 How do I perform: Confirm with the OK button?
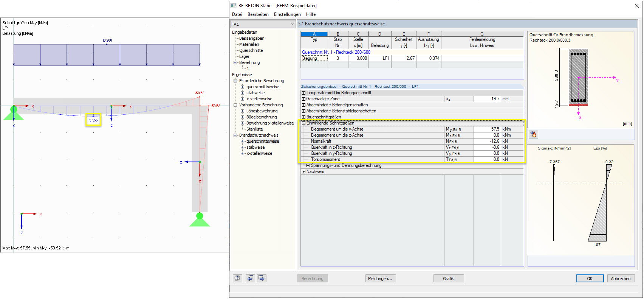point(590,279)
